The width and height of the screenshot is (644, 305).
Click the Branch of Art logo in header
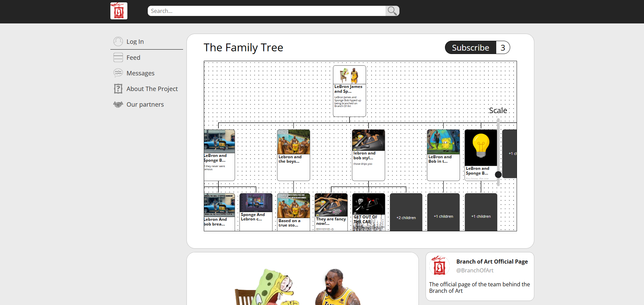click(x=119, y=11)
